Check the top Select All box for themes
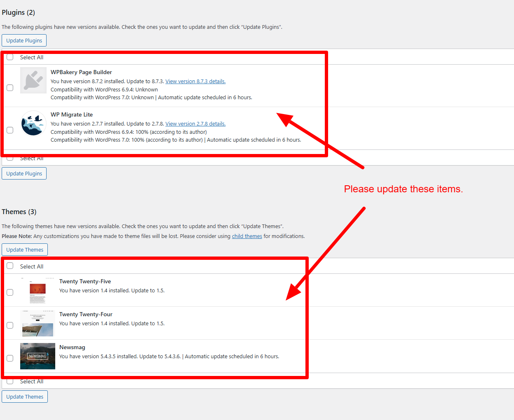This screenshot has width=514, height=420. pyautogui.click(x=10, y=266)
